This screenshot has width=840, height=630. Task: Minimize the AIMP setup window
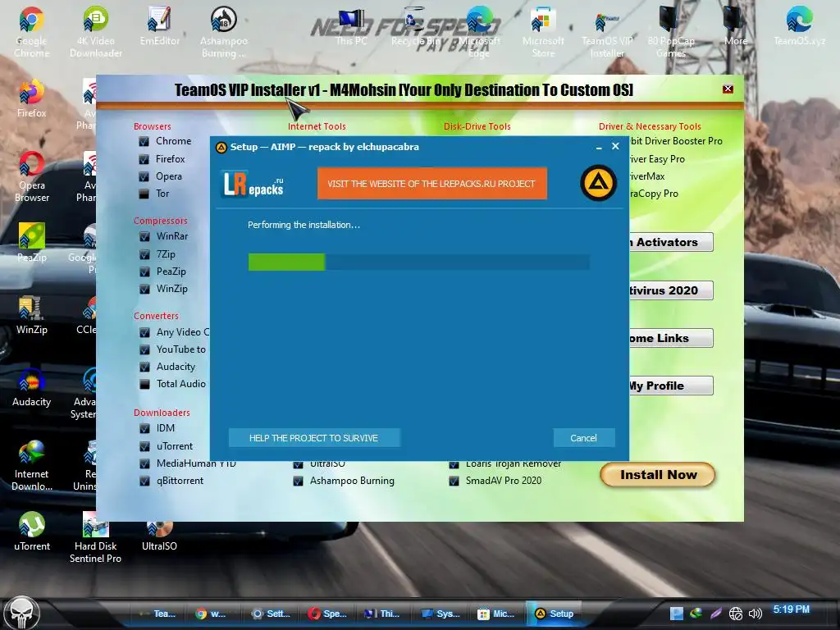click(x=599, y=146)
